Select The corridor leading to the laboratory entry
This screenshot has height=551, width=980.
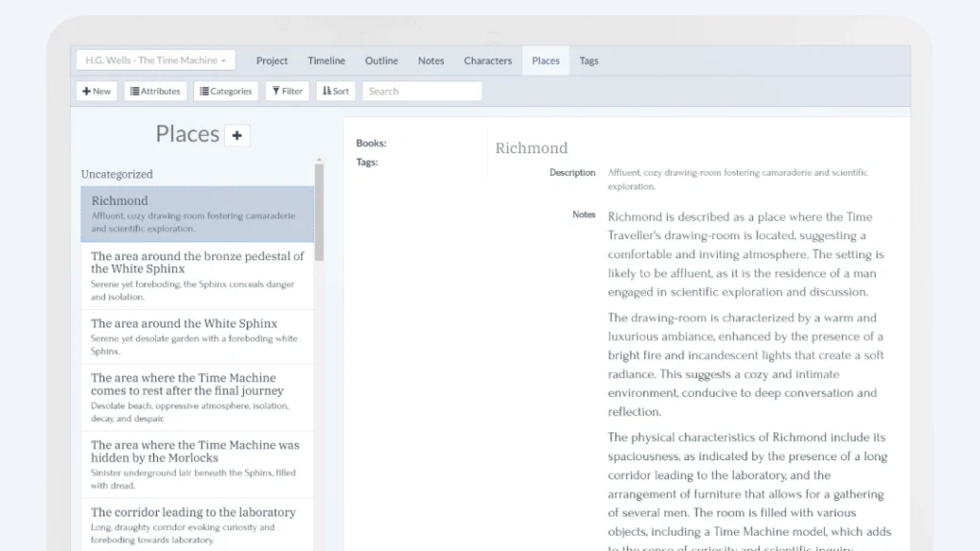pos(197,525)
